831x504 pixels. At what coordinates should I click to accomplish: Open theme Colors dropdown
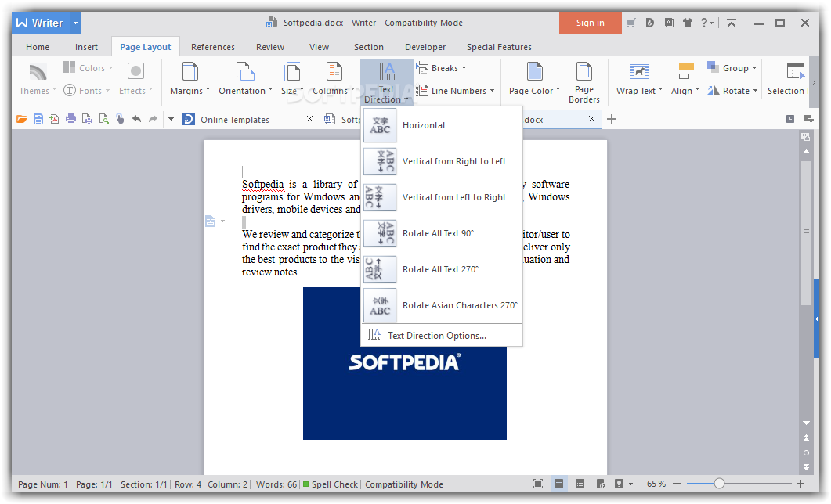point(88,68)
